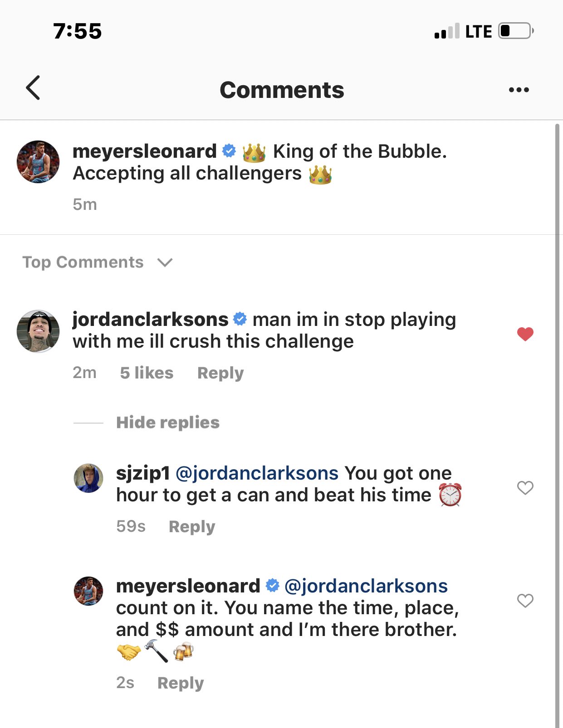
Task: Tap the battery icon in the status bar
Action: coord(515,31)
